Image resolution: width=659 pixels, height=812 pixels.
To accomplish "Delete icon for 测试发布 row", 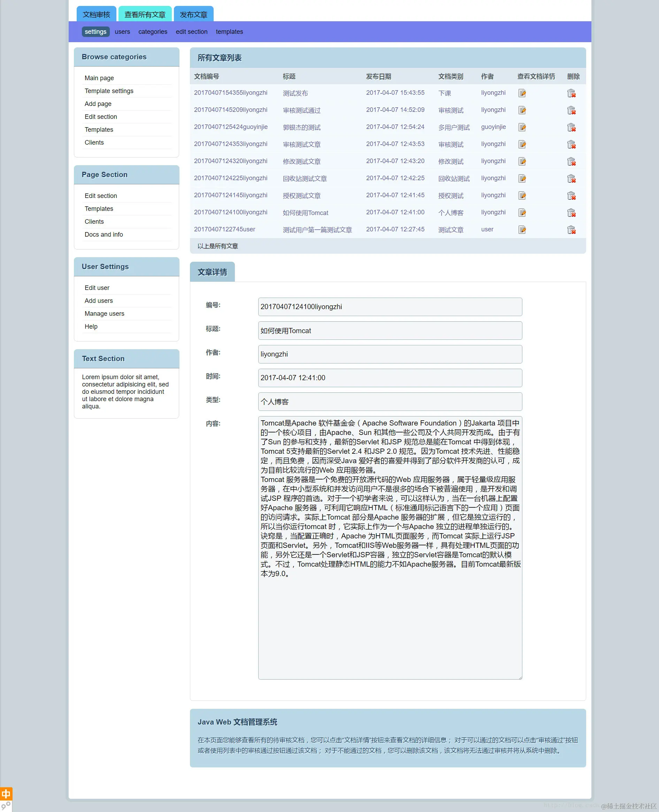I will coord(571,93).
